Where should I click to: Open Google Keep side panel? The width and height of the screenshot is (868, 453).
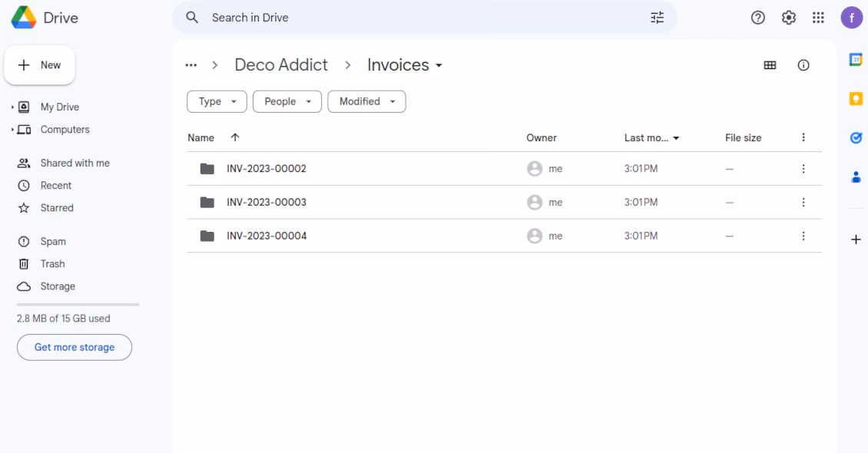[x=856, y=98]
